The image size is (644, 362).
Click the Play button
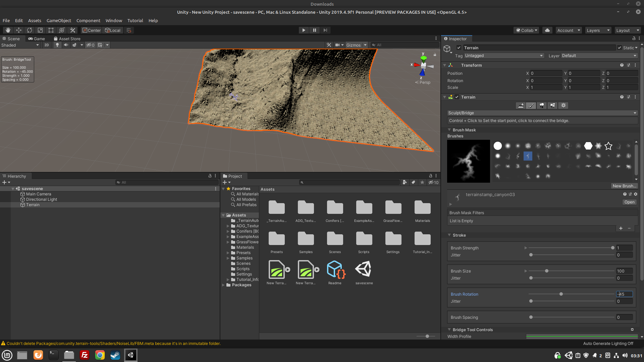[304, 30]
